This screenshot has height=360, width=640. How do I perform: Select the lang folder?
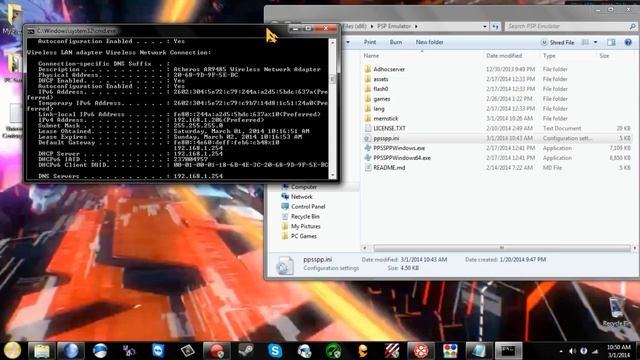click(379, 109)
